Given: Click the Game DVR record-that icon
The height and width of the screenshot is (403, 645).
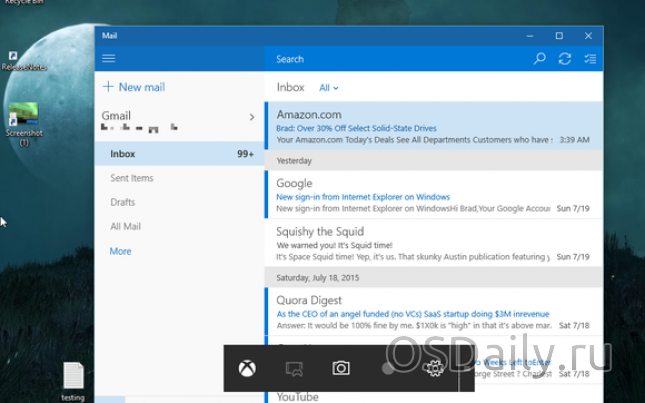Looking at the screenshot, I should tap(294, 369).
